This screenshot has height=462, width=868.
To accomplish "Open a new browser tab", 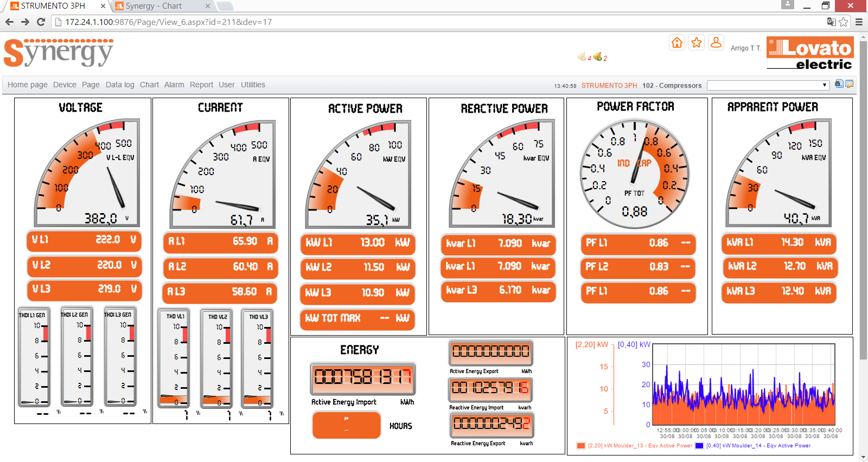I will click(x=225, y=6).
